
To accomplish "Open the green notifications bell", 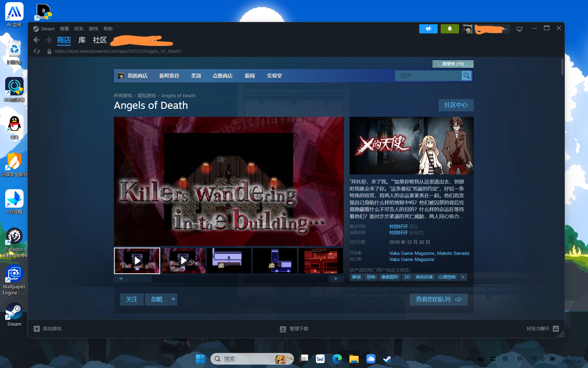I will point(450,29).
